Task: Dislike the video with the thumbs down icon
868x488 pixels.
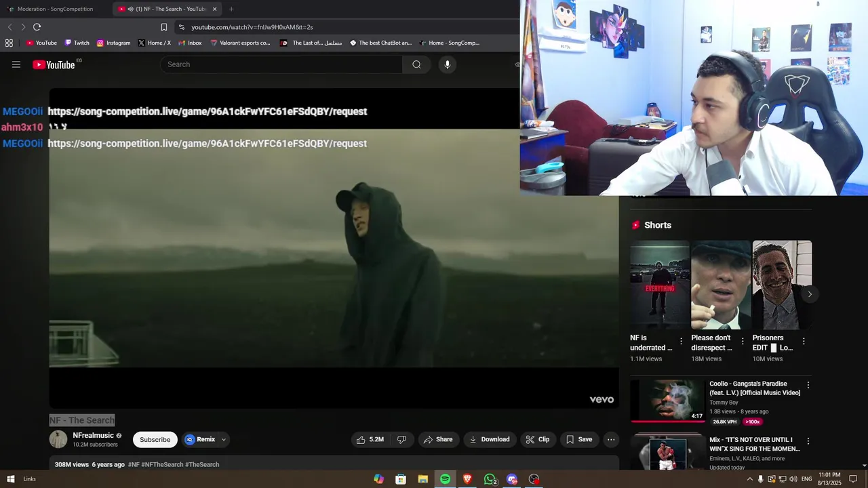Action: [401, 439]
